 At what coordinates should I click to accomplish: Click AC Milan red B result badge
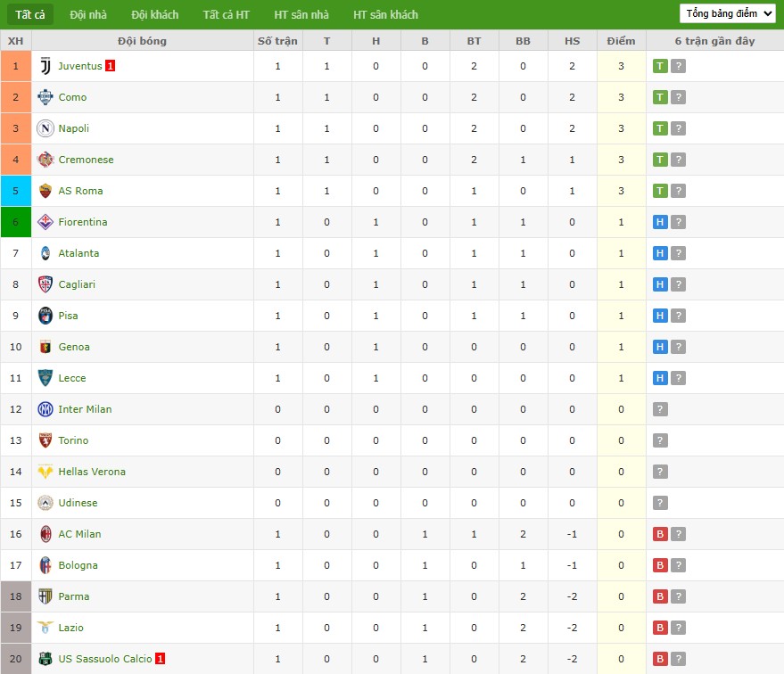tap(660, 534)
